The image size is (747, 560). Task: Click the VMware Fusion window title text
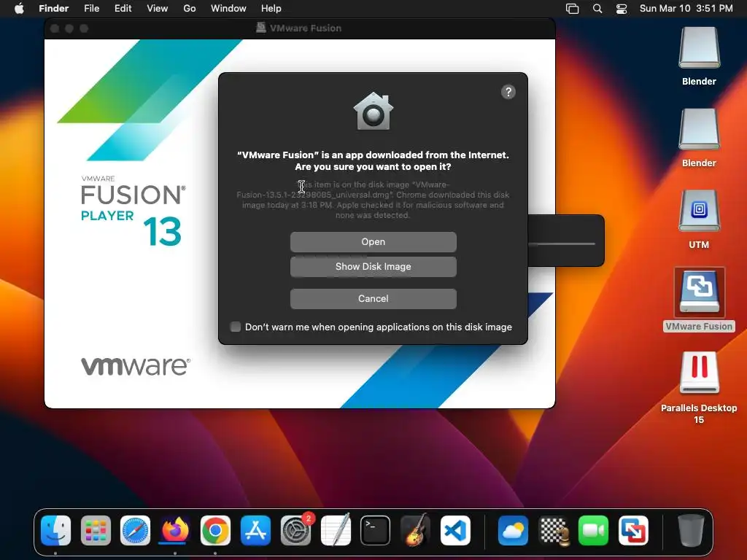click(306, 28)
